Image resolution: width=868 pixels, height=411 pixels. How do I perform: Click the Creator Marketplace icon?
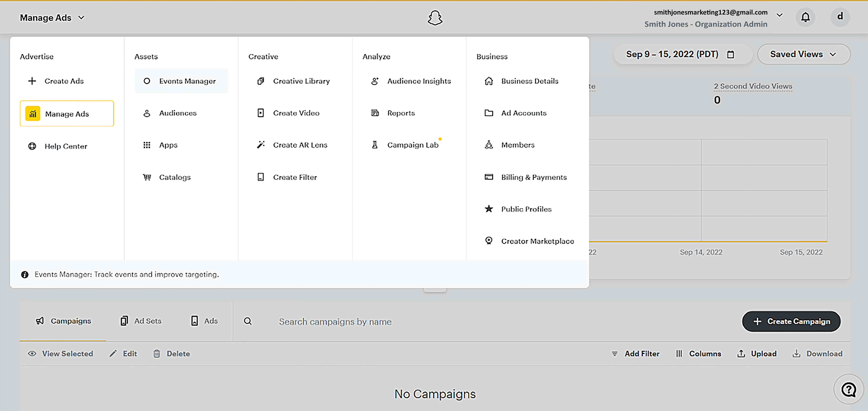(x=489, y=241)
